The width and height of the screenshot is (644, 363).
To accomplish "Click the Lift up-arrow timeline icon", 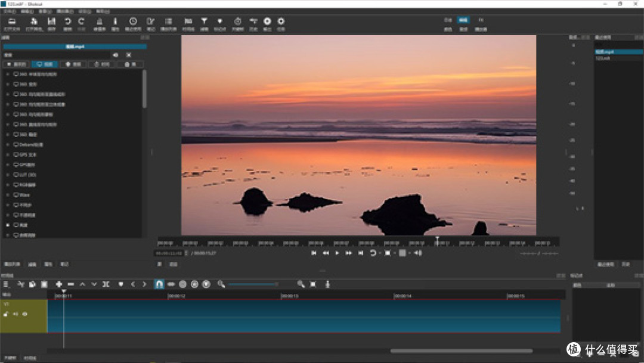I will point(82,284).
